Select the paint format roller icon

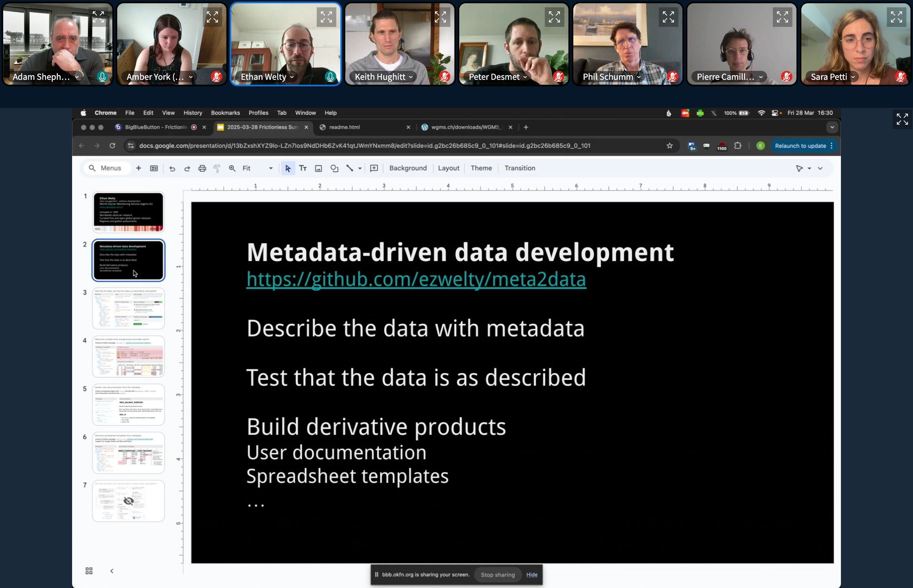[x=217, y=168]
